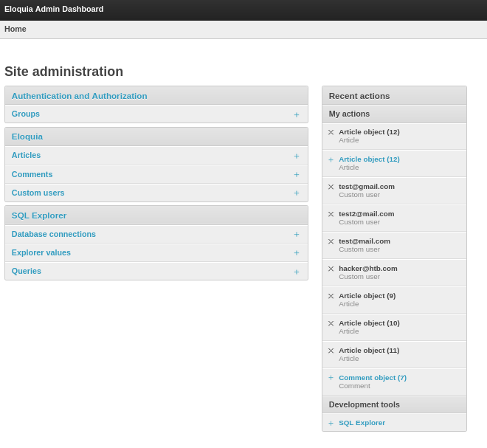Click the plus icon for Database connections

[x=297, y=234]
